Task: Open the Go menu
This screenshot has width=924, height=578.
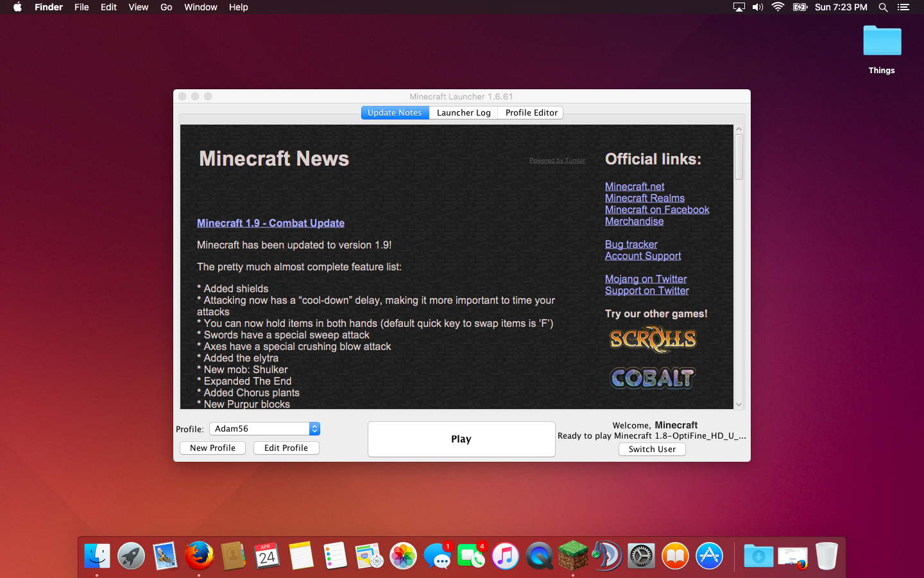Action: coord(166,7)
